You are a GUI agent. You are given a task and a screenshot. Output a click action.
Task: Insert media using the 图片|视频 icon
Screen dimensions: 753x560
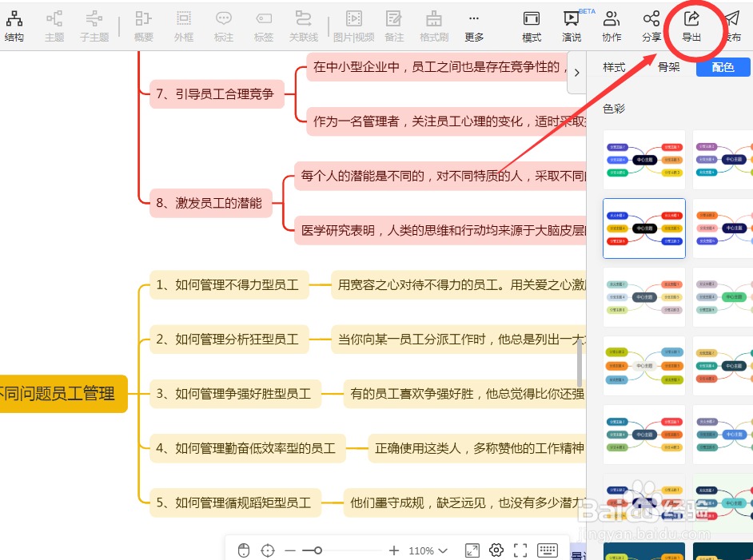coord(353,24)
